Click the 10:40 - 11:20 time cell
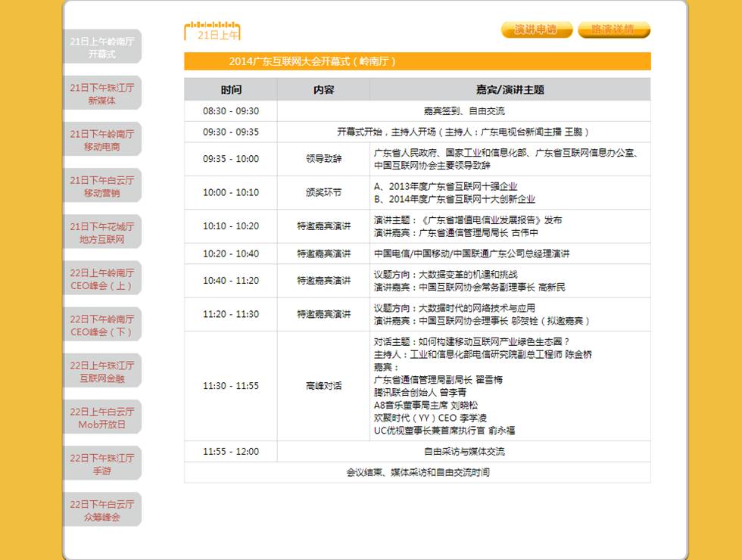The image size is (742, 560). [231, 281]
